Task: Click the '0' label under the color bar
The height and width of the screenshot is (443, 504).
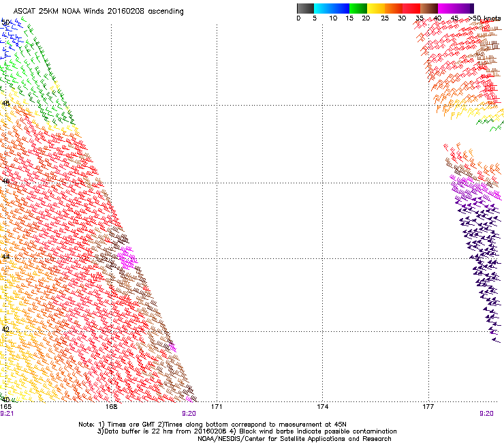Action: [x=298, y=18]
